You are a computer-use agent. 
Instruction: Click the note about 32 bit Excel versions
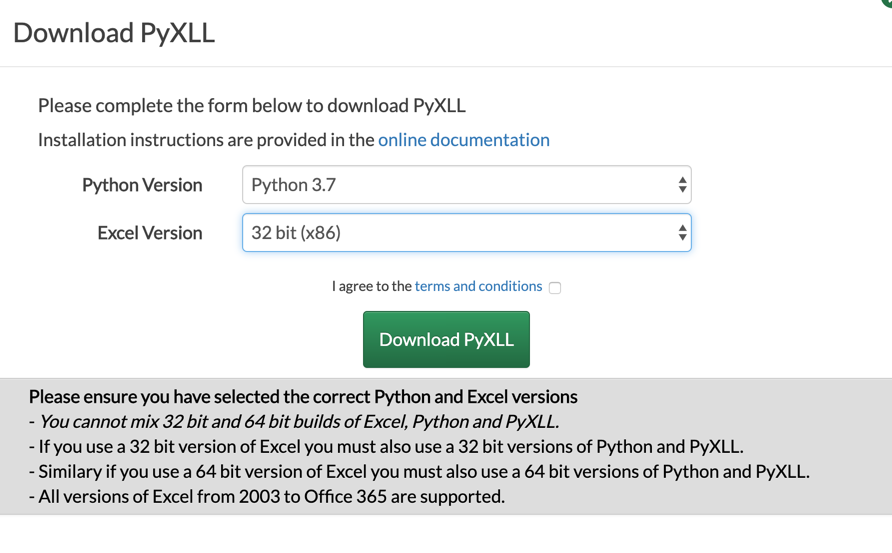386,447
